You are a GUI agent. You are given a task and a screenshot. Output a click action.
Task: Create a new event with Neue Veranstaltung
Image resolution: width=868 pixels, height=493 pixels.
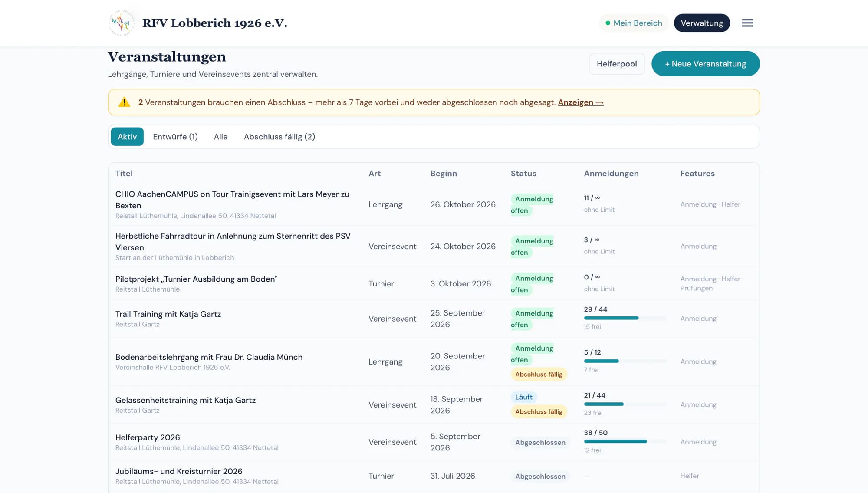(705, 64)
